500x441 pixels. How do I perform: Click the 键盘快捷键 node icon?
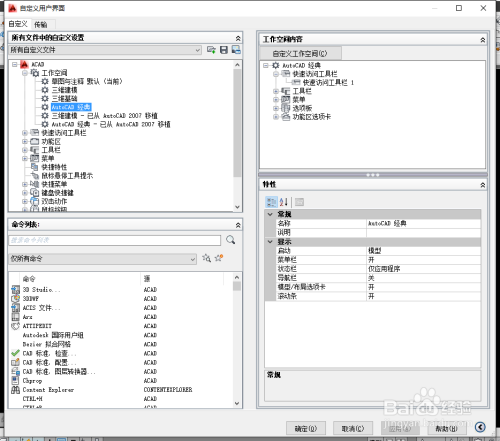coord(35,192)
